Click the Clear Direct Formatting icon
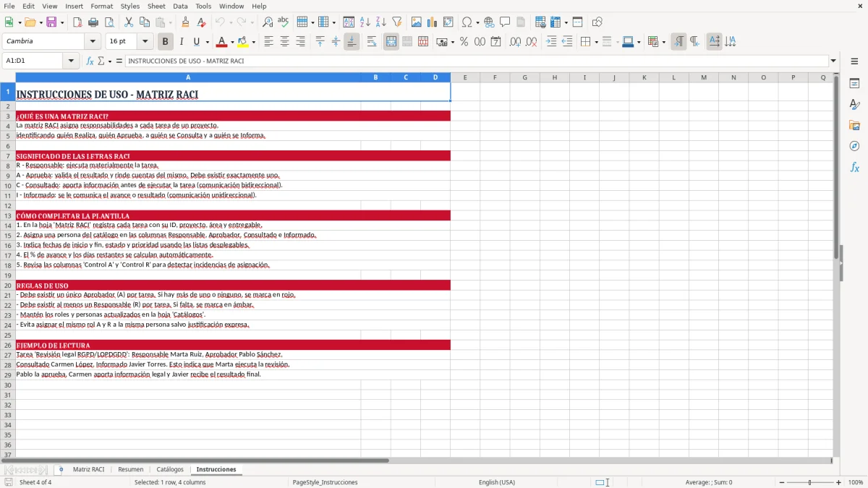 201,22
